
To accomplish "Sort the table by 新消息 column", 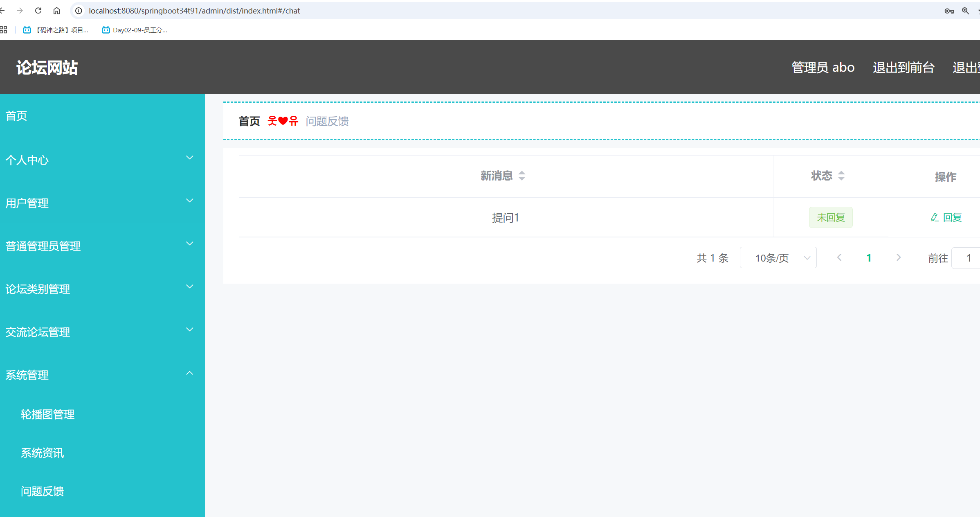I will tap(522, 176).
